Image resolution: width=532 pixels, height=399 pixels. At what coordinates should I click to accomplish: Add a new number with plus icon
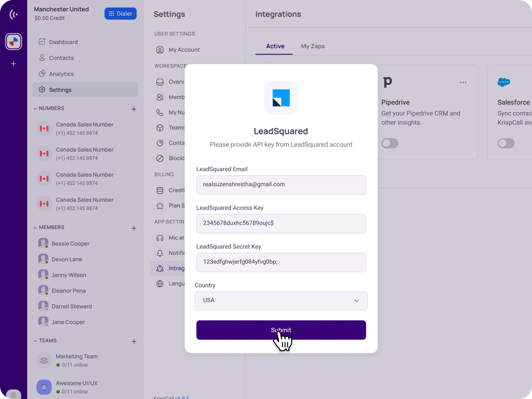click(x=134, y=109)
